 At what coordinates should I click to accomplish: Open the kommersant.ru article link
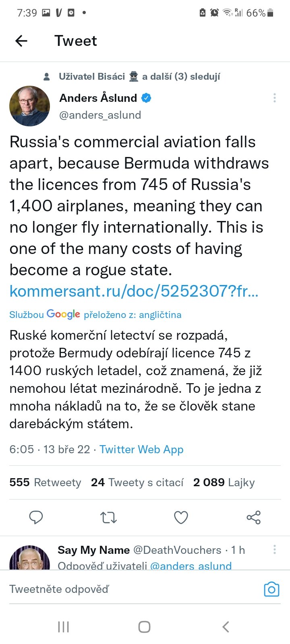click(134, 291)
